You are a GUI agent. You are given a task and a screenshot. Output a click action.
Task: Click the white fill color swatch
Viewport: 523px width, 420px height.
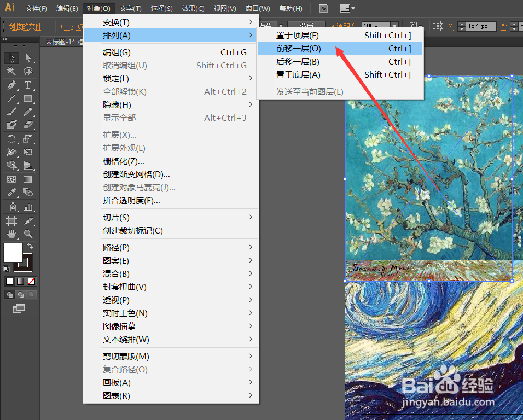tap(13, 253)
